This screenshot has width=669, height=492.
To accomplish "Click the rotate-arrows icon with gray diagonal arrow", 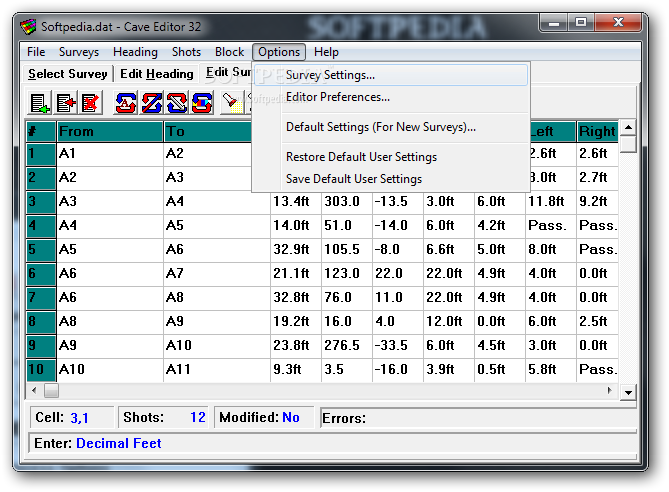I will pyautogui.click(x=177, y=103).
